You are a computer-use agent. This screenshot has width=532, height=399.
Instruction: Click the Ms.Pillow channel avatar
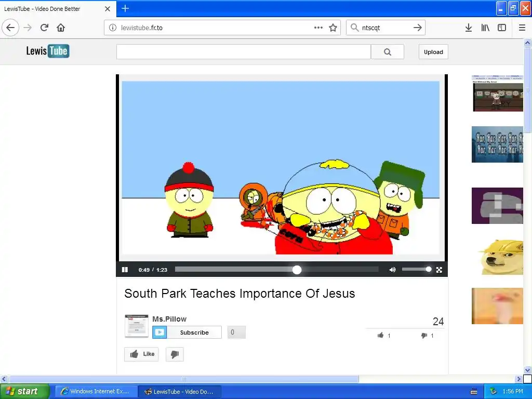pyautogui.click(x=137, y=326)
